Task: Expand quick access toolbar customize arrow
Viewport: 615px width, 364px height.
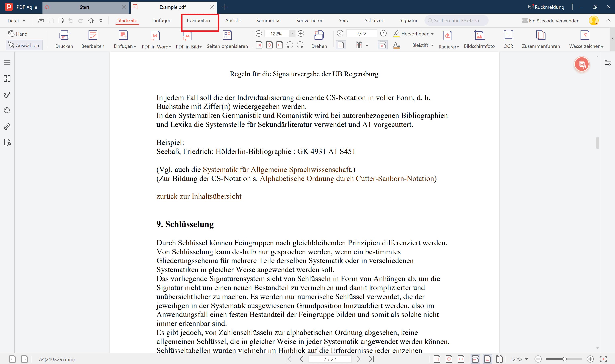Action: [x=101, y=21]
